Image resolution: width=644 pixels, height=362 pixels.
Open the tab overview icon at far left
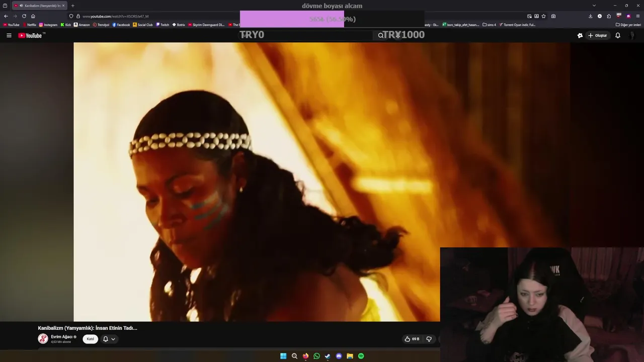click(x=5, y=6)
